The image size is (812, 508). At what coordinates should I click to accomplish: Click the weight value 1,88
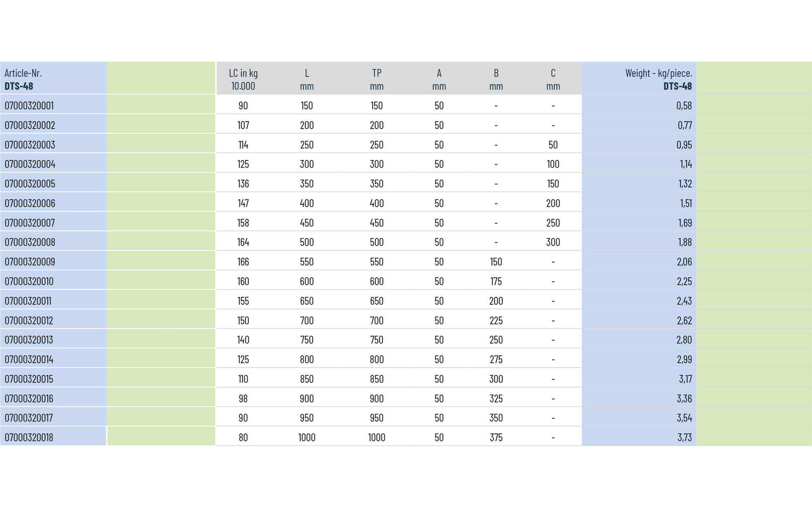pyautogui.click(x=685, y=242)
